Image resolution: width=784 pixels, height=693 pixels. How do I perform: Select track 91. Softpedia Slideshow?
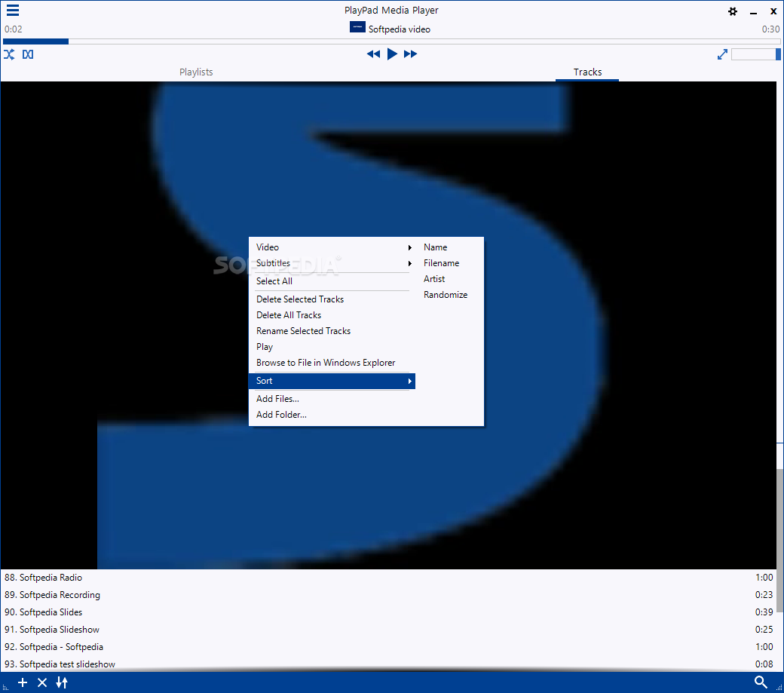click(388, 630)
